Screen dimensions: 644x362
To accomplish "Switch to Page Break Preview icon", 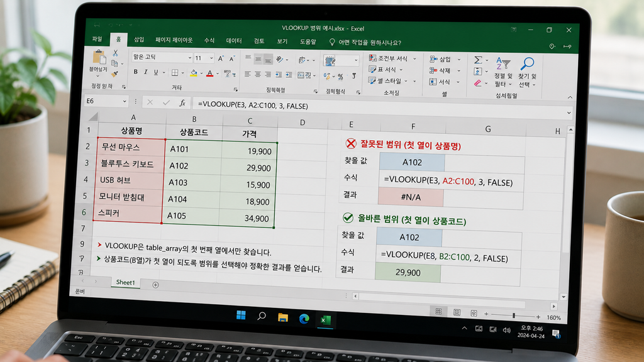I will click(474, 313).
